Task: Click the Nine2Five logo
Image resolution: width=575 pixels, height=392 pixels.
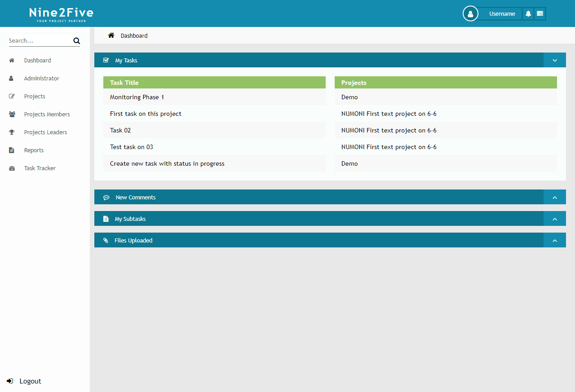Action: (62, 14)
